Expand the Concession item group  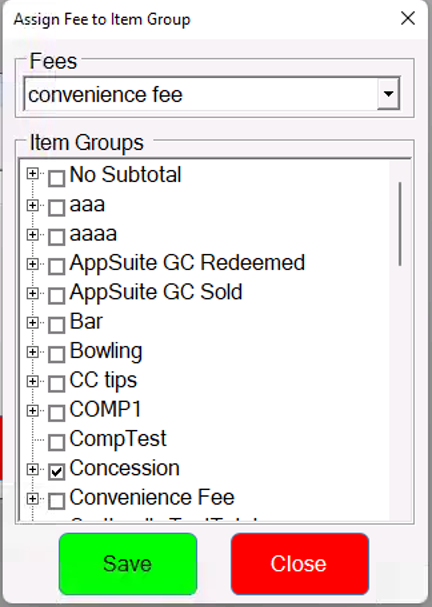tap(33, 469)
